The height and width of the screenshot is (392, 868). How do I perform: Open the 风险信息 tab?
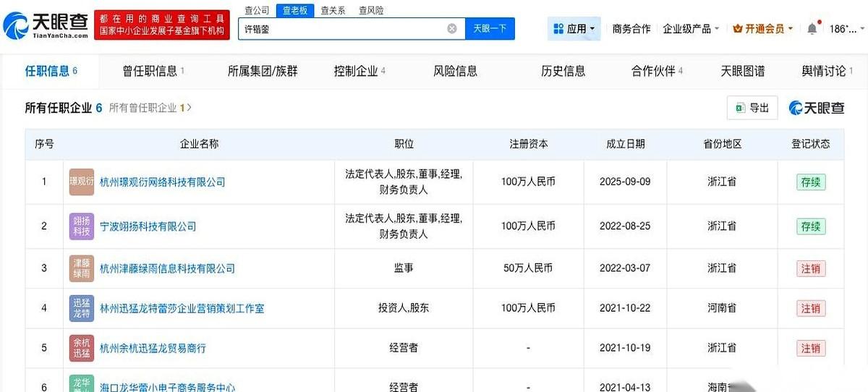pyautogui.click(x=456, y=71)
